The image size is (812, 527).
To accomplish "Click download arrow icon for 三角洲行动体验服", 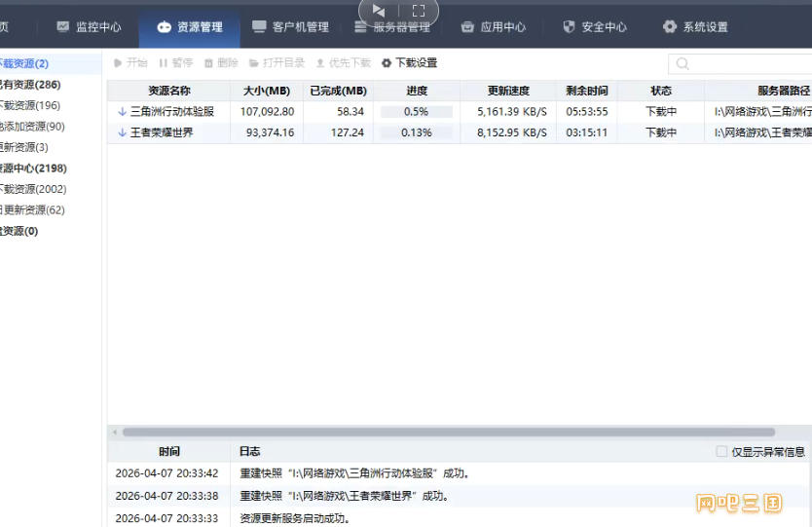I will click(123, 111).
